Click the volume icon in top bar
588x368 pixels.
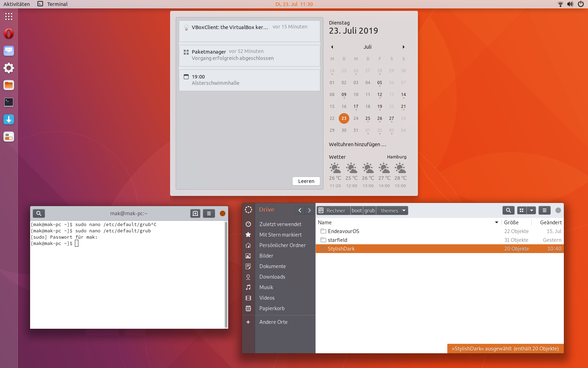tap(570, 4)
